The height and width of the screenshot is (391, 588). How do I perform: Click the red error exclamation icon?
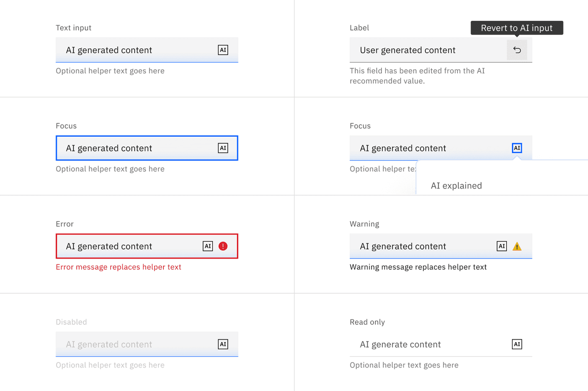coord(223,246)
